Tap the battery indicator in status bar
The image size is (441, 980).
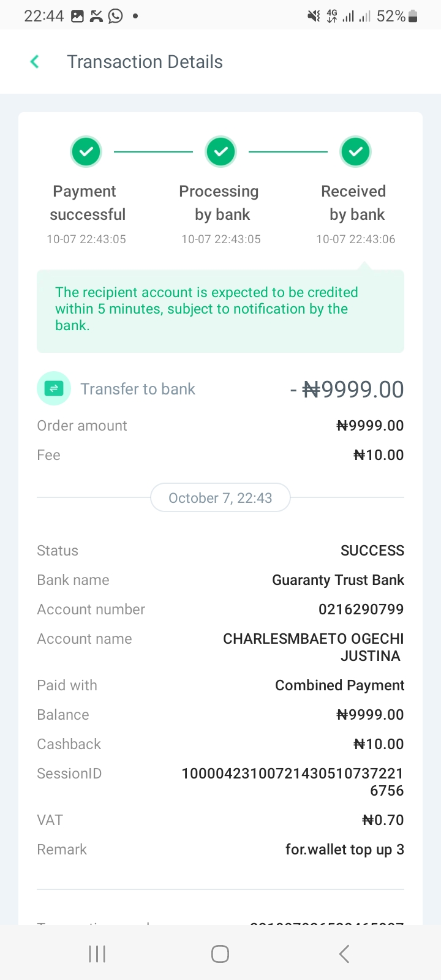click(x=413, y=16)
